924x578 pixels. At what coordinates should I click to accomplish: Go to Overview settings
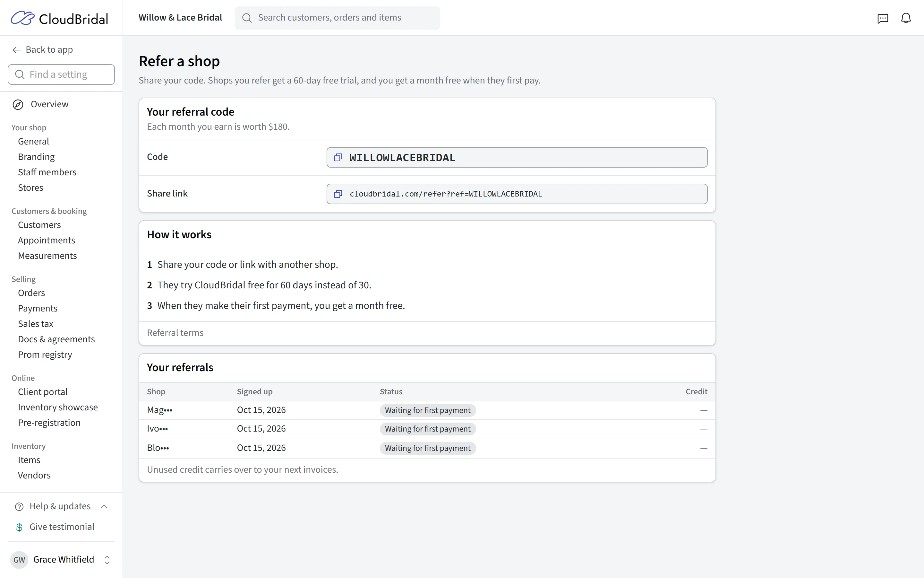[49, 104]
